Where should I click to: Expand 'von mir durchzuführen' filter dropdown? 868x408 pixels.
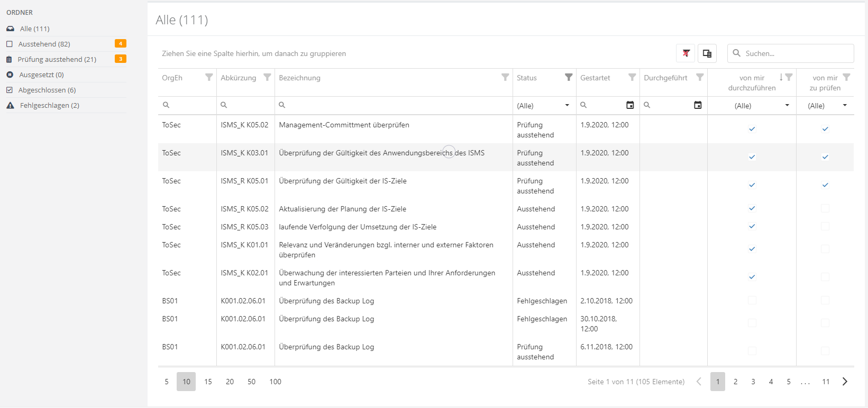pyautogui.click(x=787, y=106)
